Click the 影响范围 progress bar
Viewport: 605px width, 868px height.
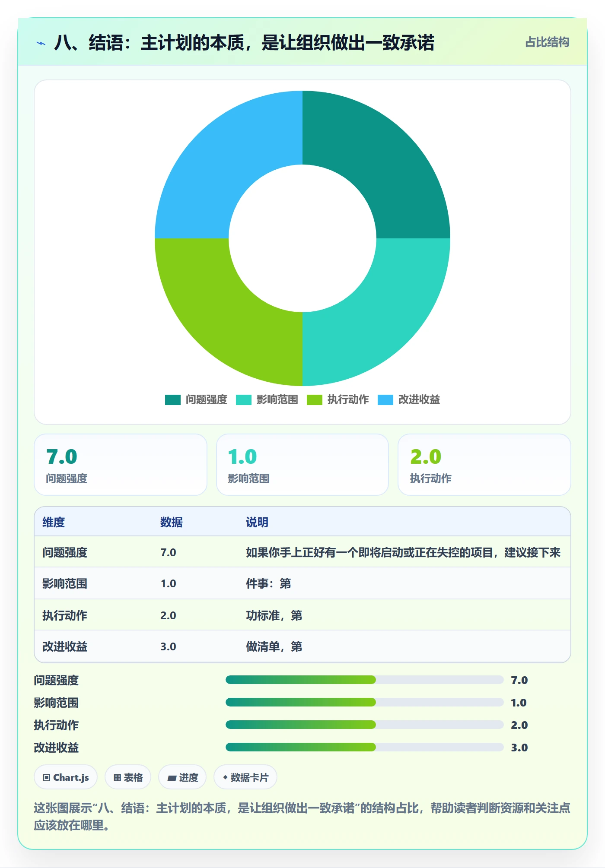tap(365, 703)
